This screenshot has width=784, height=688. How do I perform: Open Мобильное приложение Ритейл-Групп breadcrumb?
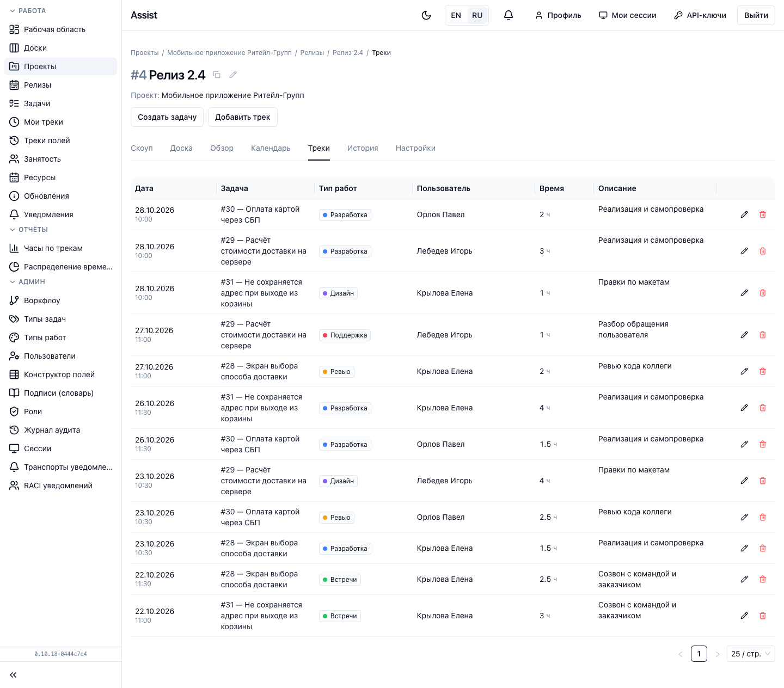point(229,53)
